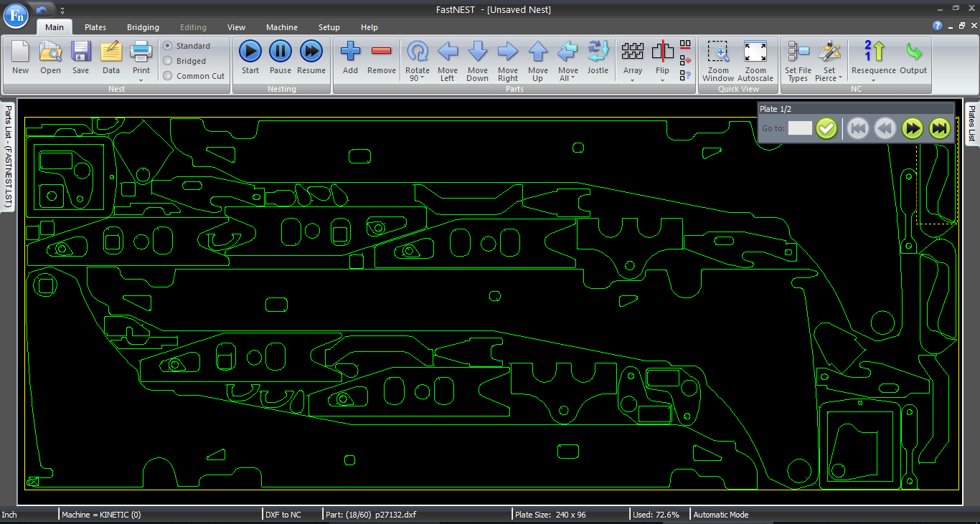Expand the Rotate 90 dropdown
980x524 pixels.
[x=417, y=79]
